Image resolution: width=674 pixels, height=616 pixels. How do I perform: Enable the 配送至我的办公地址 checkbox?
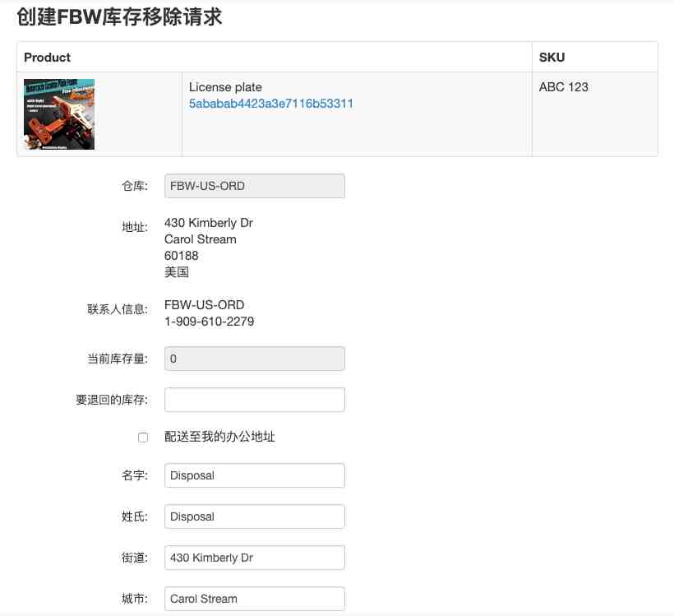143,438
